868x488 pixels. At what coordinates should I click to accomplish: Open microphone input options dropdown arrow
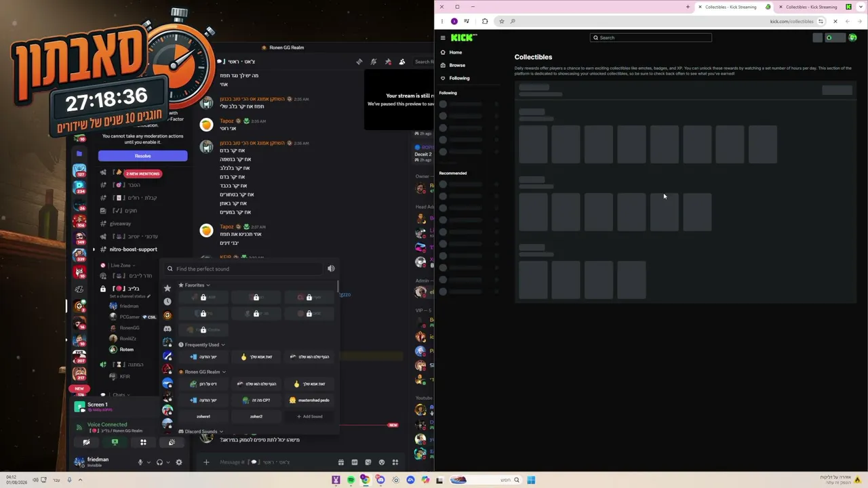[149, 462]
